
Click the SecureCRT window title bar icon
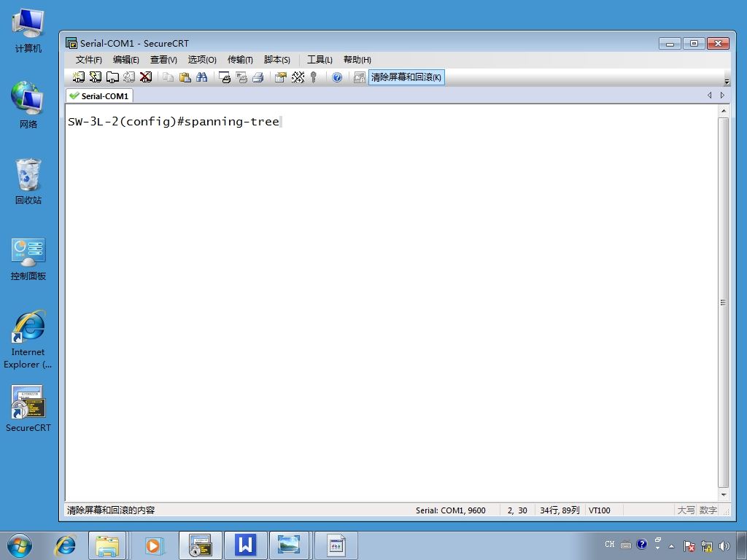[71, 43]
